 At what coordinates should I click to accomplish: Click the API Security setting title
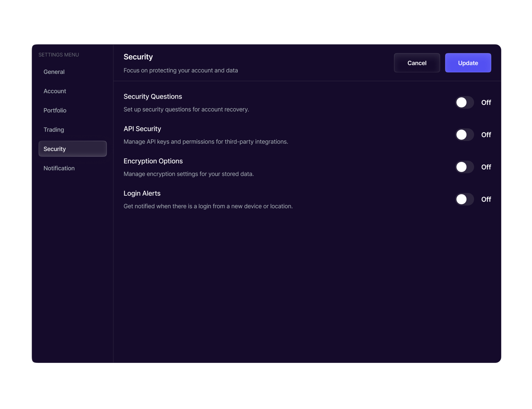coord(142,129)
